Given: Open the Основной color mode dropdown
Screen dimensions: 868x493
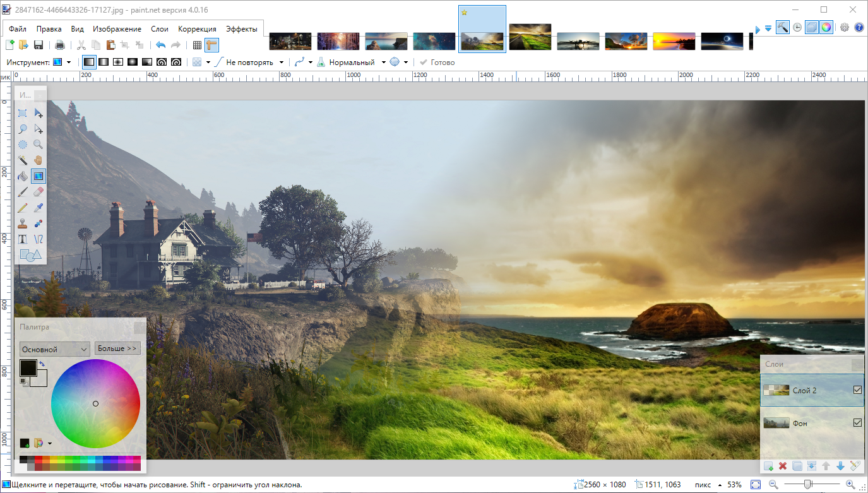Looking at the screenshot, I should 54,349.
